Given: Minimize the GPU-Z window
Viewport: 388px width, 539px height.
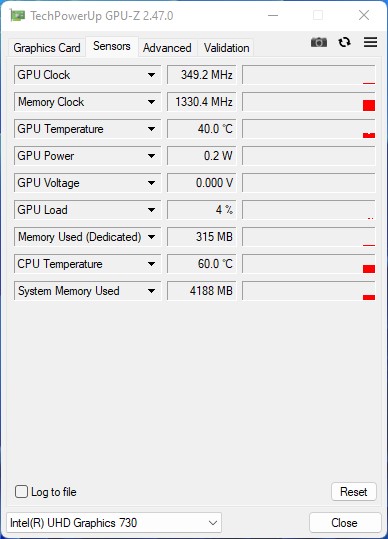Looking at the screenshot, I should pos(273,15).
